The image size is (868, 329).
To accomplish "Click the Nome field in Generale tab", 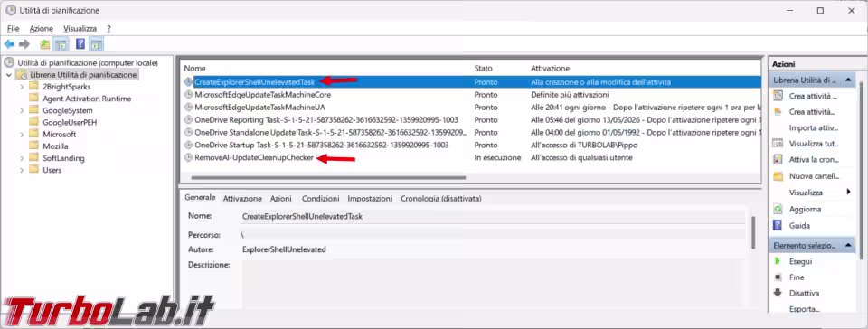I will click(494, 217).
